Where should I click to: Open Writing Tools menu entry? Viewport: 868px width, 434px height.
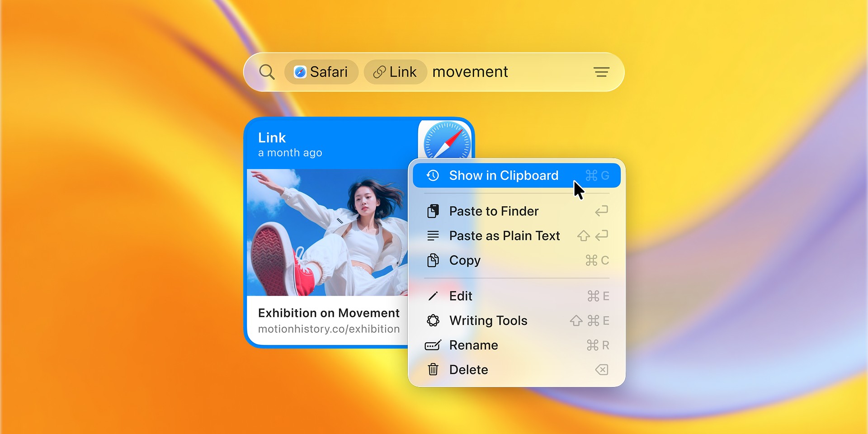516,321
